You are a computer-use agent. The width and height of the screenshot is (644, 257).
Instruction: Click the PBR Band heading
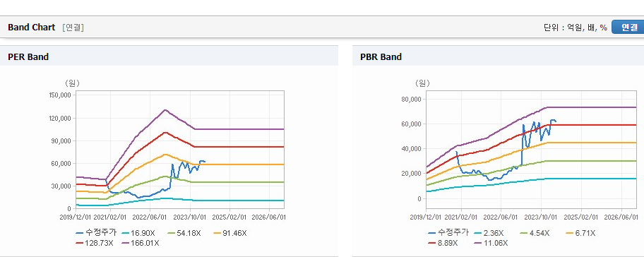click(381, 57)
